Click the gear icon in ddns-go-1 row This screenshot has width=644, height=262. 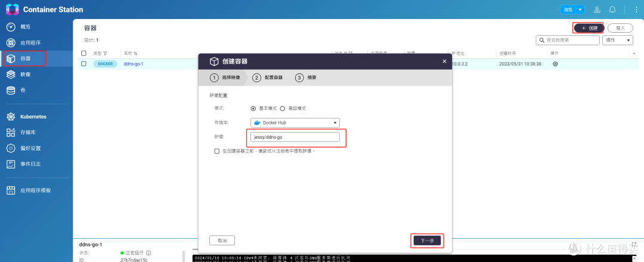[555, 64]
